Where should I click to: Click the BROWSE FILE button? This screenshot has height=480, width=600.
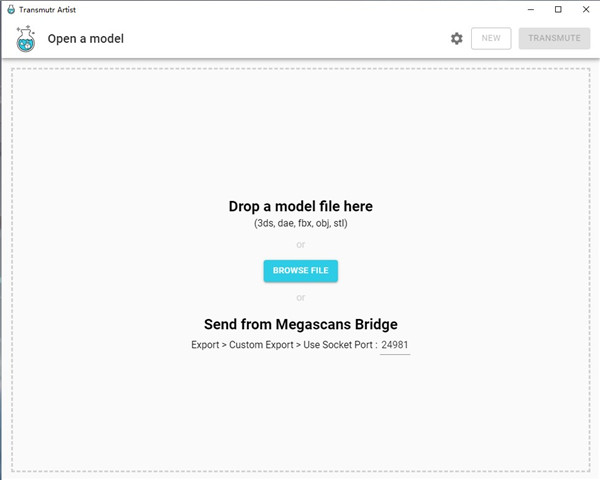tap(300, 271)
